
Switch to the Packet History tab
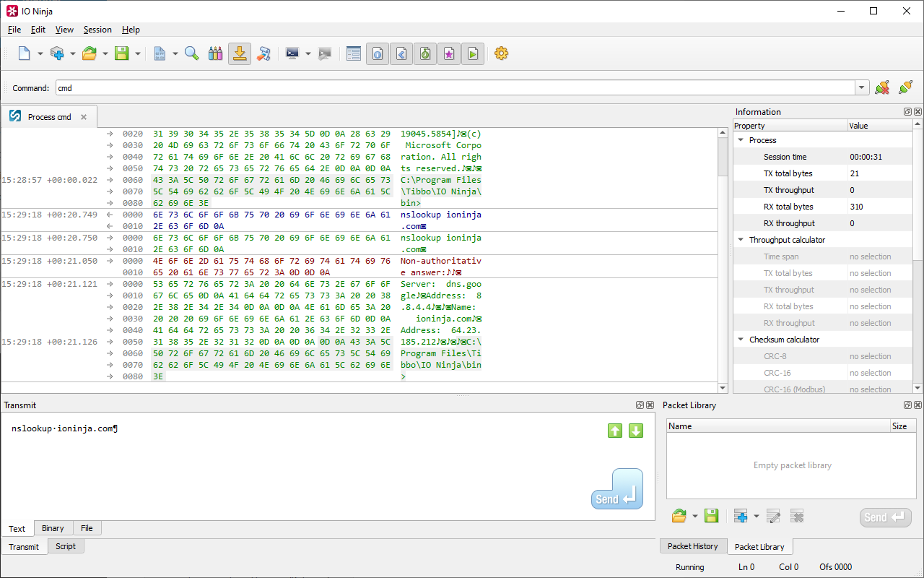[x=693, y=546]
